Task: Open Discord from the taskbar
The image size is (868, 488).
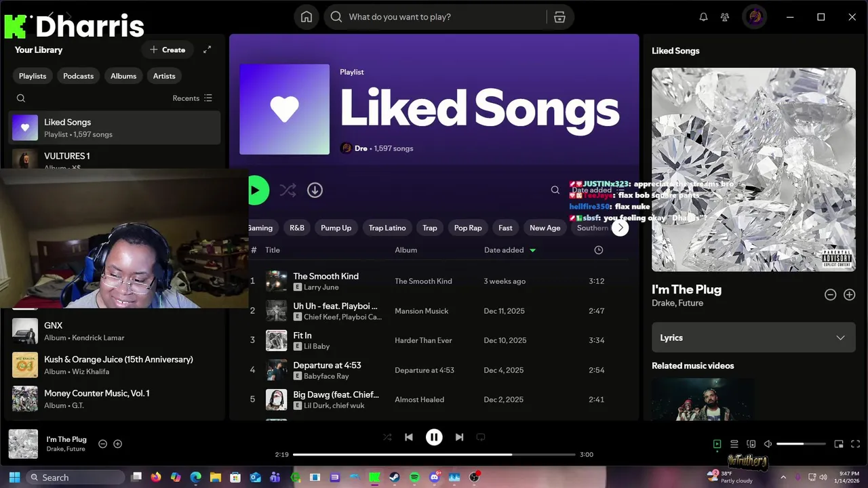Action: [435, 477]
